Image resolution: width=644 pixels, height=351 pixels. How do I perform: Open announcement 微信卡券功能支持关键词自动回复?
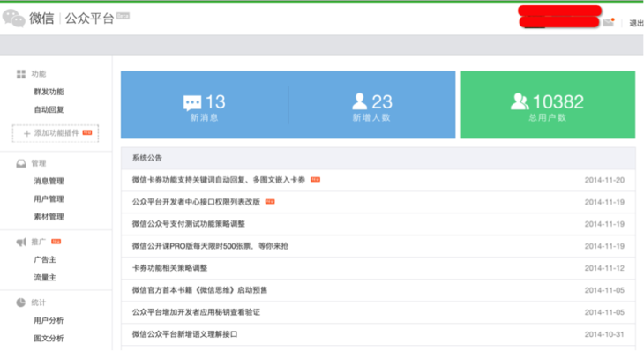[219, 180]
